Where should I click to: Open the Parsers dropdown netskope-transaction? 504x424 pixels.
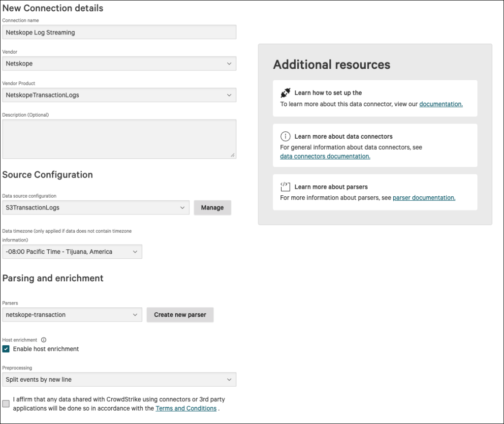click(x=72, y=315)
